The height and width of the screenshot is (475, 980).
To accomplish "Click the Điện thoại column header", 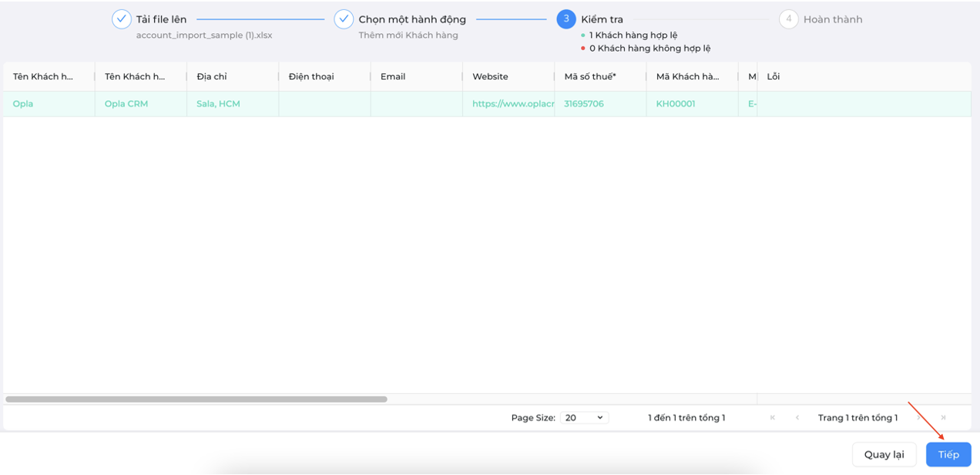I will (x=324, y=76).
